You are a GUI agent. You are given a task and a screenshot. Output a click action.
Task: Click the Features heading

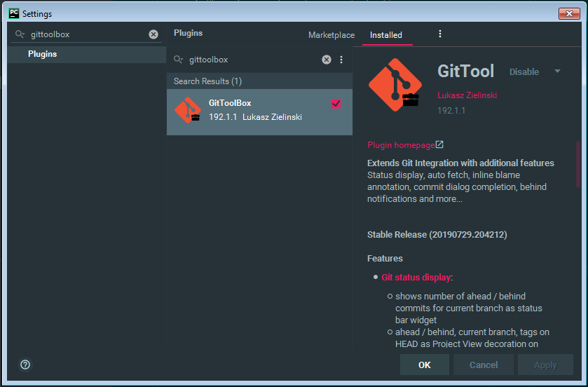385,259
